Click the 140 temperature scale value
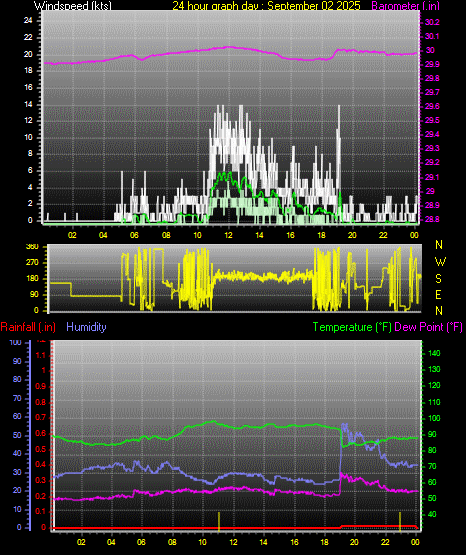The height and width of the screenshot is (555, 466). coord(434,353)
